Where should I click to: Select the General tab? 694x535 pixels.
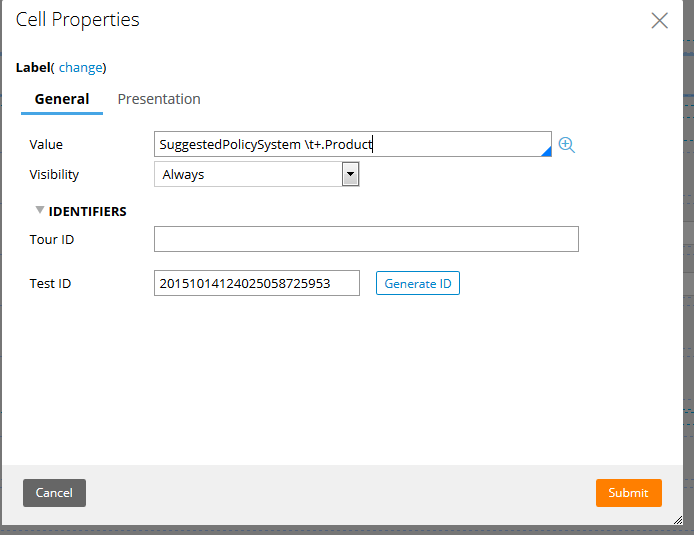tap(62, 99)
